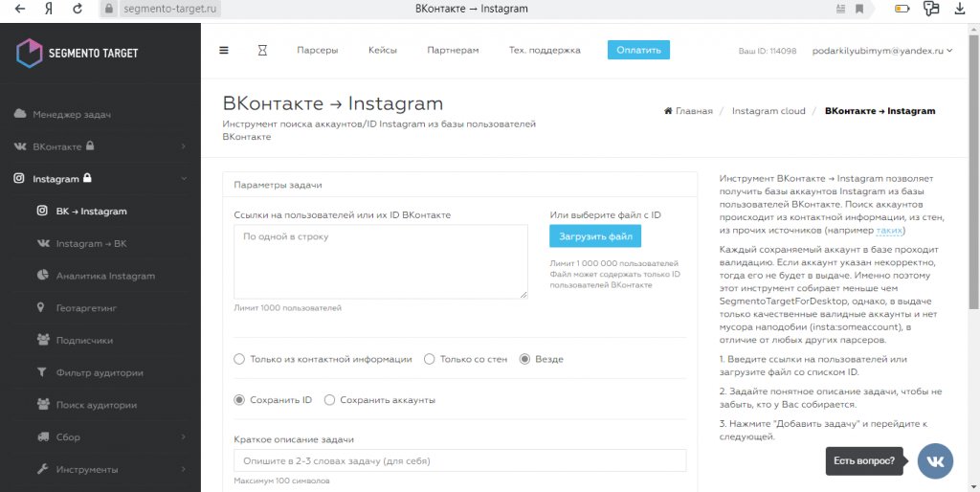Screen dimensions: 980x492
Task: Click Параметры задачи panel header
Action: point(460,185)
